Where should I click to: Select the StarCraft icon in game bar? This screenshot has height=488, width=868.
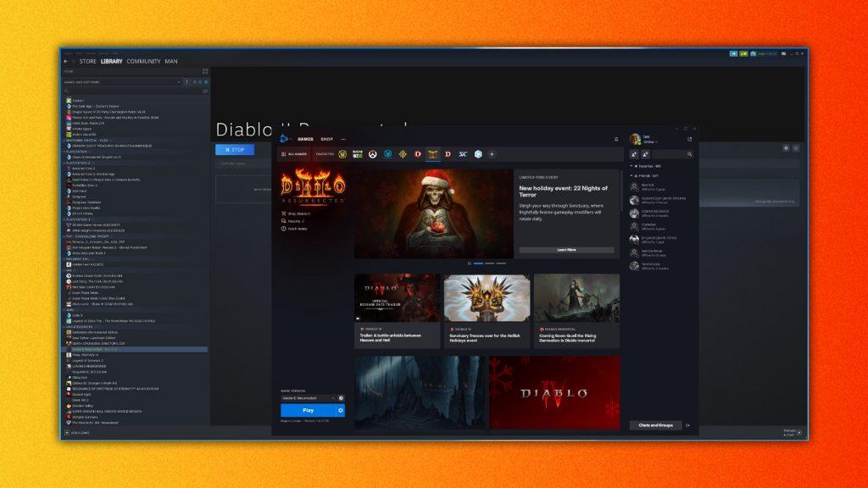463,154
